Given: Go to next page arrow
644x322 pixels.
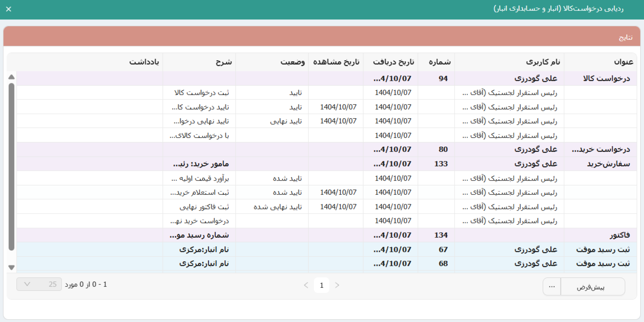Looking at the screenshot, I should pyautogui.click(x=337, y=285).
